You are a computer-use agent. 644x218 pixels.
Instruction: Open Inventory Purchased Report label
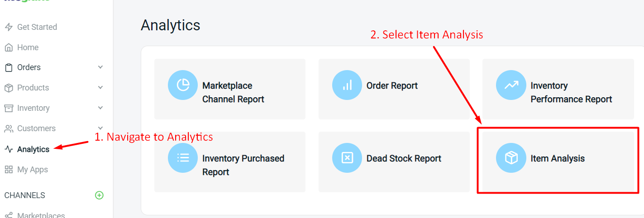click(x=243, y=165)
